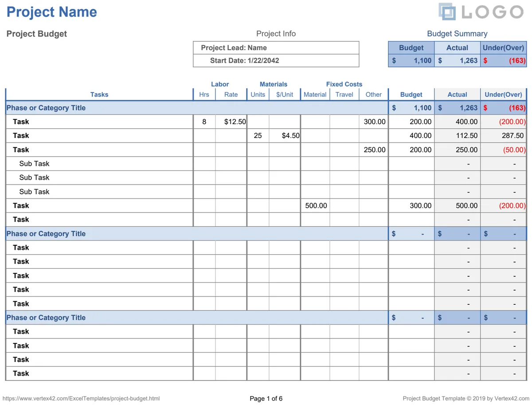The image size is (532, 405).
Task: Click the LOGO placeholder icon
Action: pyautogui.click(x=447, y=12)
